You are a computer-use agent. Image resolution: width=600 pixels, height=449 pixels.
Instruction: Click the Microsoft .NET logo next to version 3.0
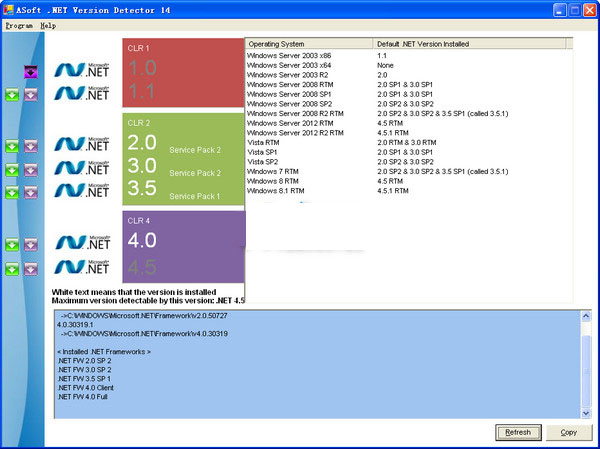tap(82, 168)
